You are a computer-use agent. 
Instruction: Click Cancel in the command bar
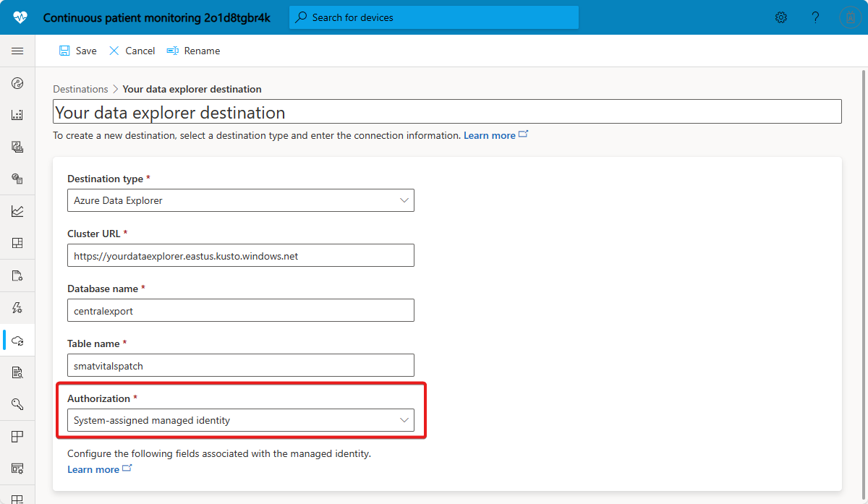click(x=132, y=51)
